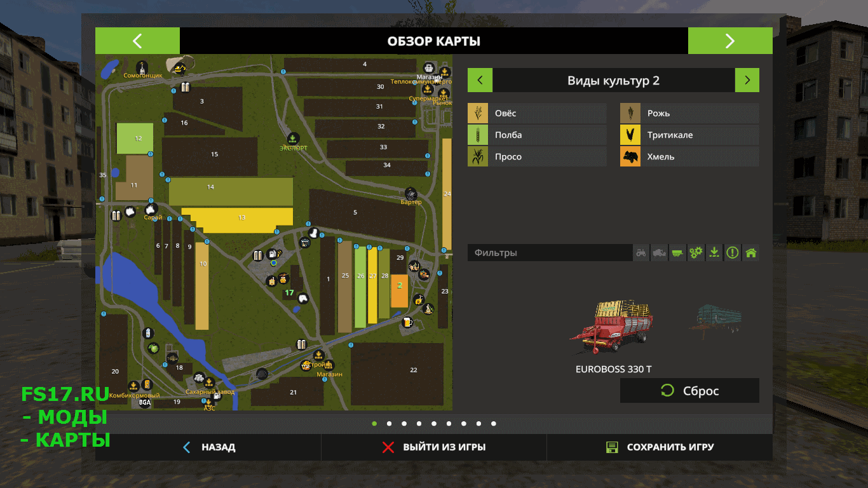Go to previous page with top-left arrow

(x=137, y=41)
